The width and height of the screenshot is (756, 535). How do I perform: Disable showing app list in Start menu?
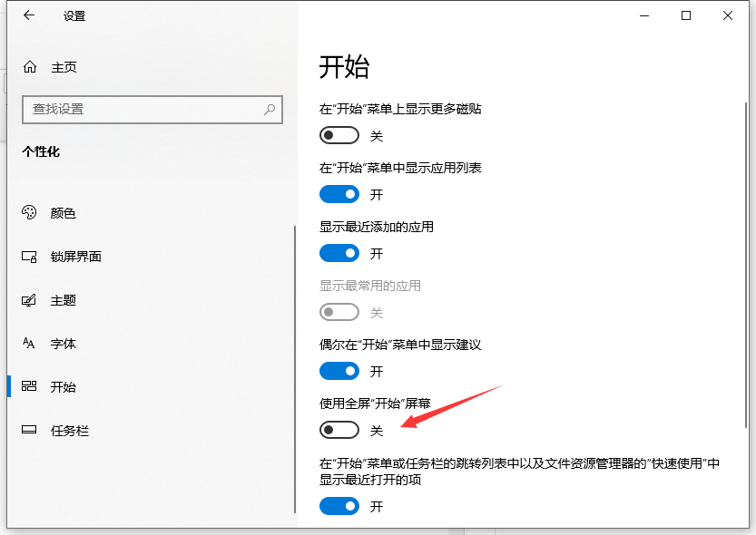point(339,194)
